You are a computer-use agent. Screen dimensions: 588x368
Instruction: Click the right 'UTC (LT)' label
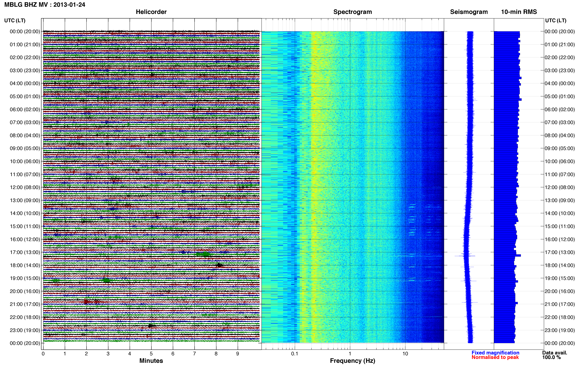tap(556, 20)
